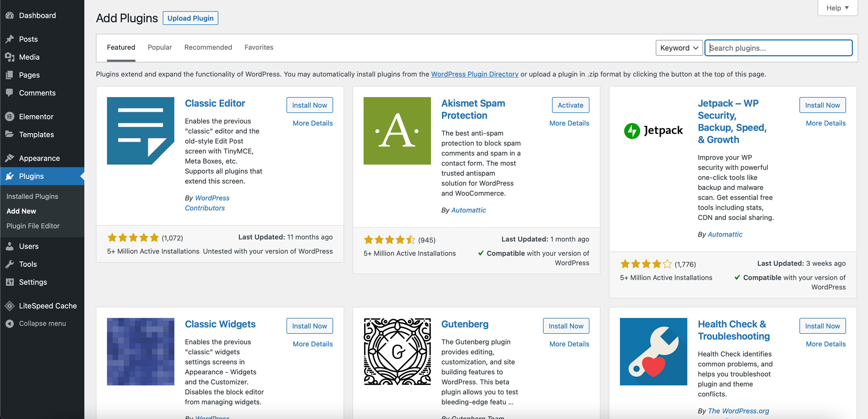This screenshot has width=868, height=419.
Task: Open the Keyword search type dropdown
Action: [x=679, y=48]
